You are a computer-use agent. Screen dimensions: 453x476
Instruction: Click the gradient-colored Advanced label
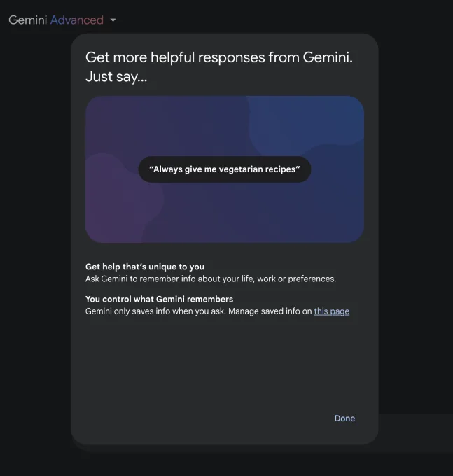click(77, 20)
